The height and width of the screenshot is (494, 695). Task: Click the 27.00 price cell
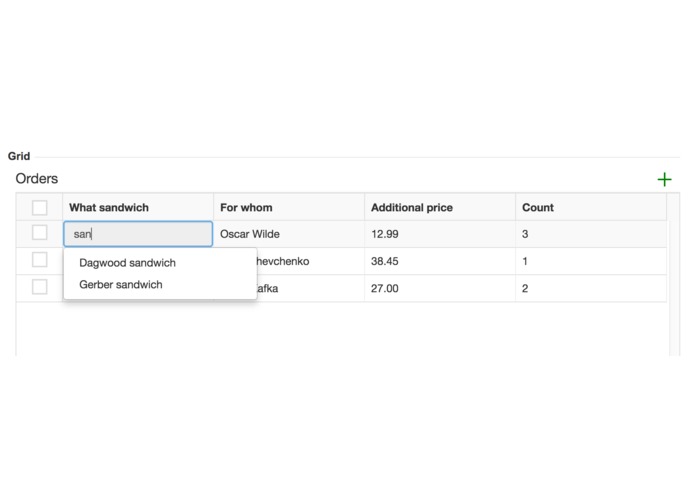pos(440,288)
